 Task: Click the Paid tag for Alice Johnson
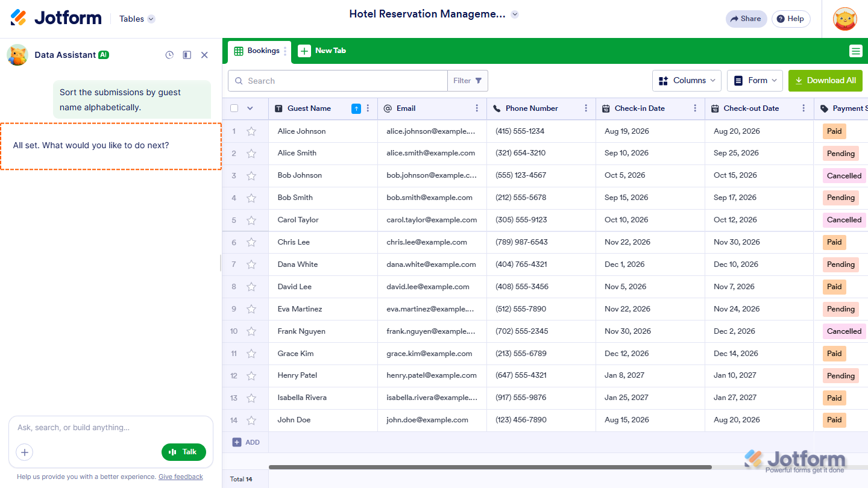tap(834, 131)
